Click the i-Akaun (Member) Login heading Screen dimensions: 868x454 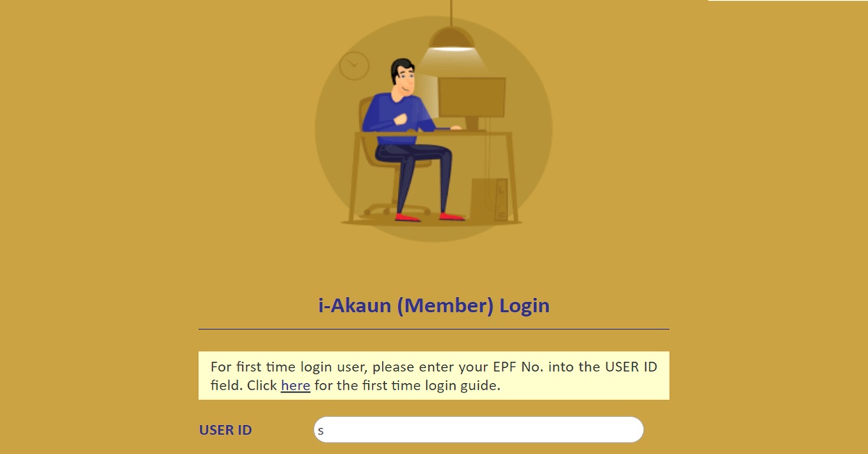[434, 305]
